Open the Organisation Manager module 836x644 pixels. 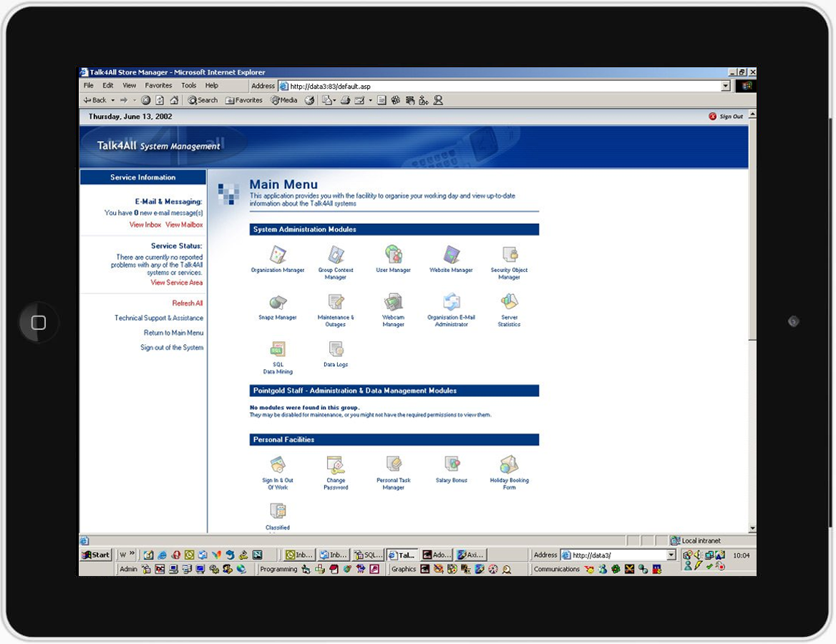tap(277, 260)
